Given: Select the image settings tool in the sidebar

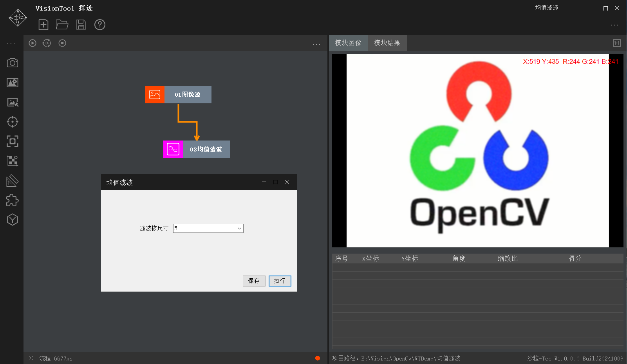Looking at the screenshot, I should (x=13, y=83).
